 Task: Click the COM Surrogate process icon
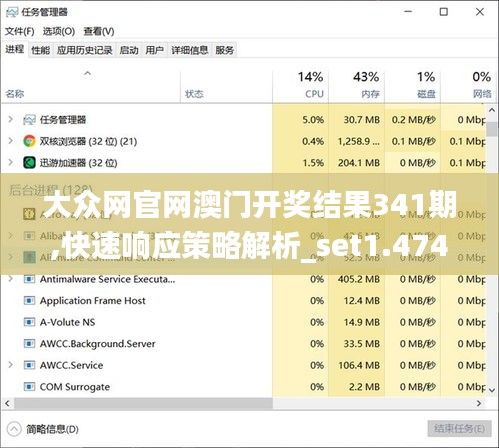[x=29, y=387]
